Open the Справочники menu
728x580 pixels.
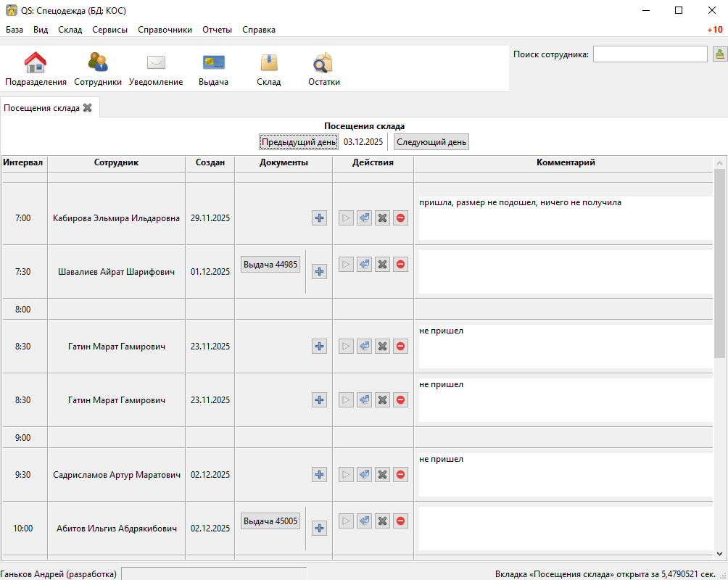click(163, 30)
